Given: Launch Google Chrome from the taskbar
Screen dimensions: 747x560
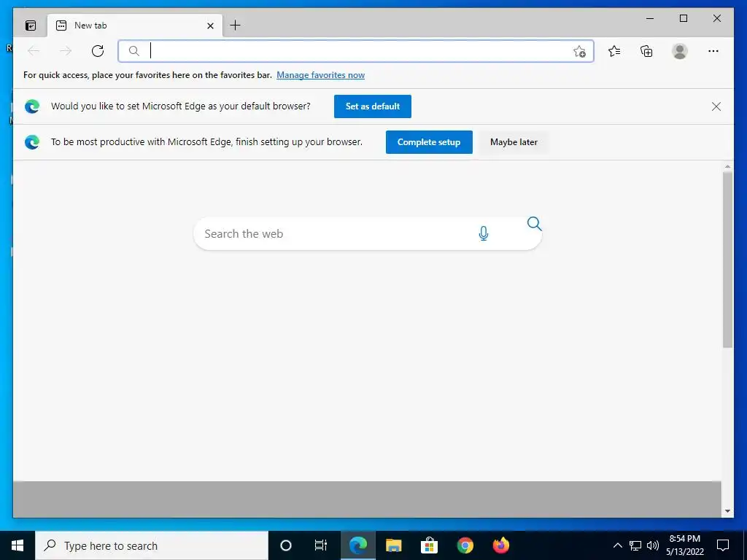Looking at the screenshot, I should click(x=465, y=545).
